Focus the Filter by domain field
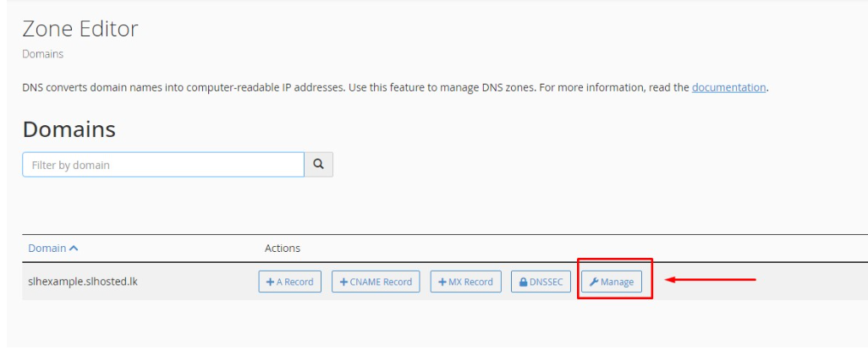This screenshot has width=868, height=350. point(162,165)
